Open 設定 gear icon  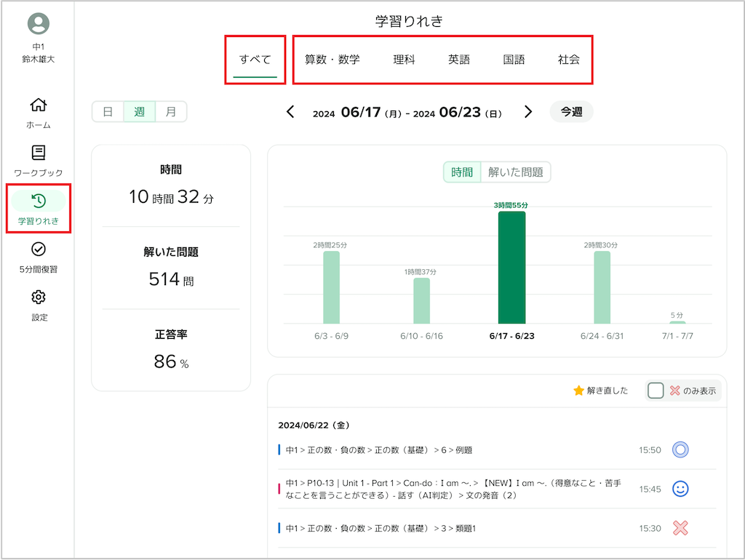39,297
